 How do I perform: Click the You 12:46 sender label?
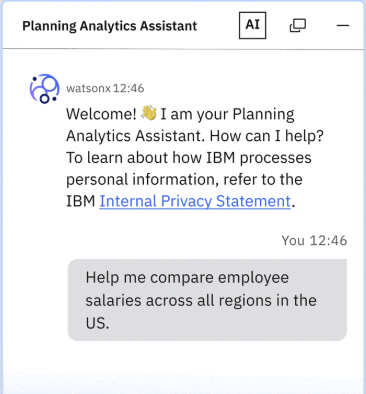314,240
